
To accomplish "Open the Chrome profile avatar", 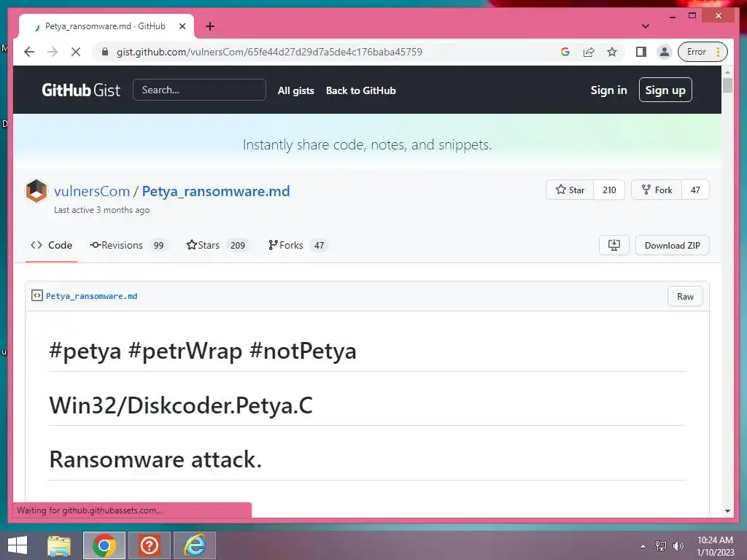I will click(x=664, y=52).
